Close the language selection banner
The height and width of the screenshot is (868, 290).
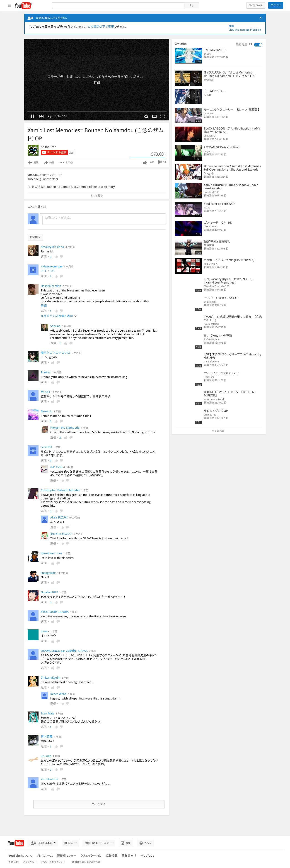260,18
